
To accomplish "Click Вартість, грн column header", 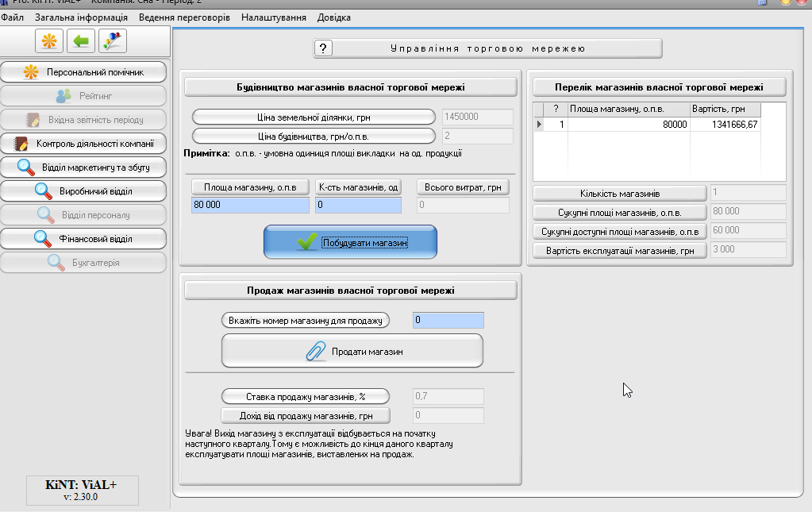I will click(725, 110).
